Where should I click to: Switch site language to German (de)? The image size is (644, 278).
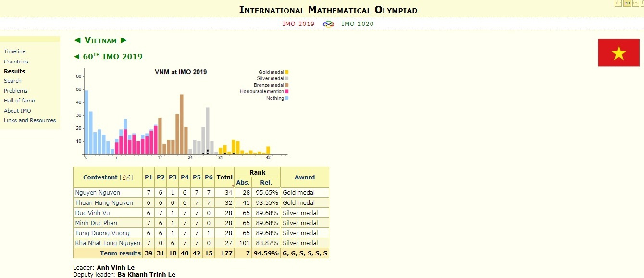coord(618,3)
